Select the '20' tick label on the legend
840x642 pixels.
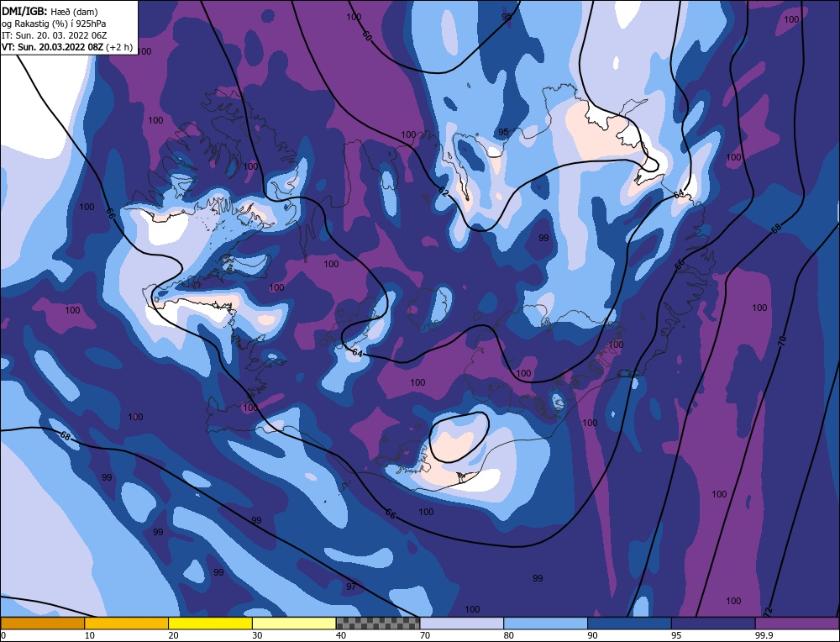pos(174,635)
